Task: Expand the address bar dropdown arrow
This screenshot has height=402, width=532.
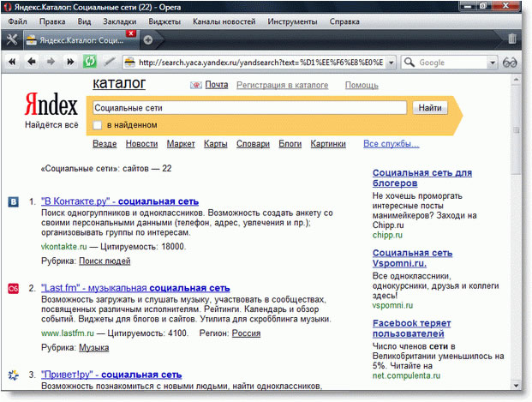Action: pyautogui.click(x=392, y=63)
